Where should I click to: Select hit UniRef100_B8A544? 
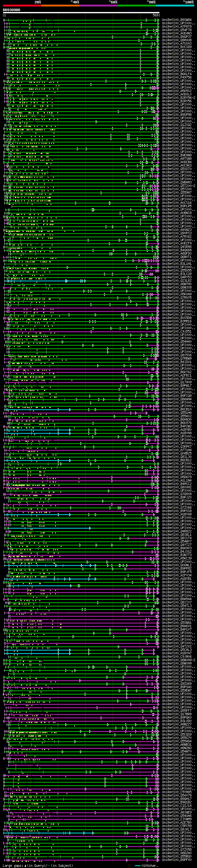(x=176, y=599)
